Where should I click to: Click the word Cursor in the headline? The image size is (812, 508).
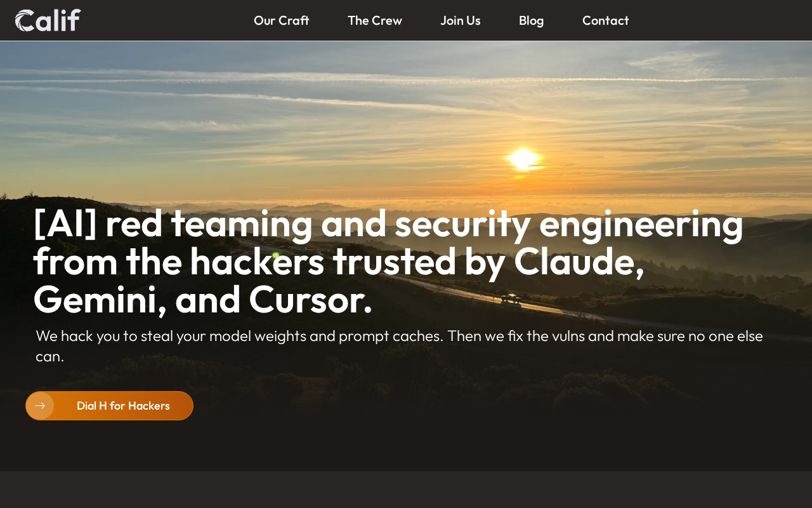pyautogui.click(x=310, y=300)
